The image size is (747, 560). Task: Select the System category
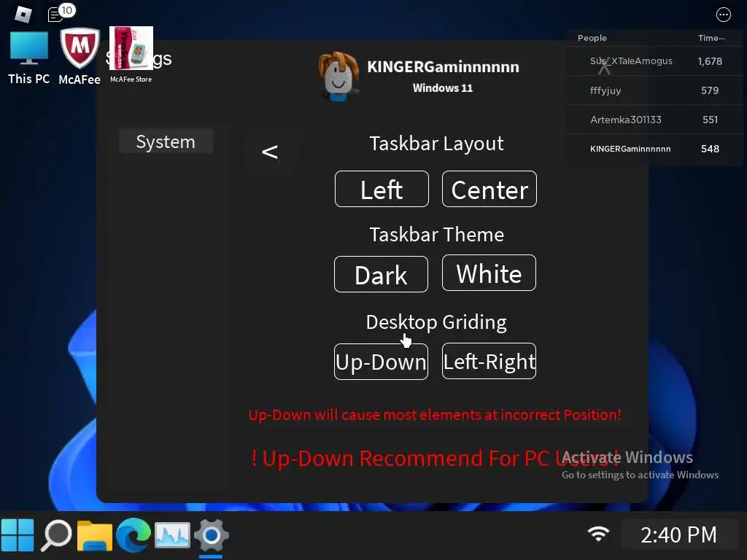(166, 141)
